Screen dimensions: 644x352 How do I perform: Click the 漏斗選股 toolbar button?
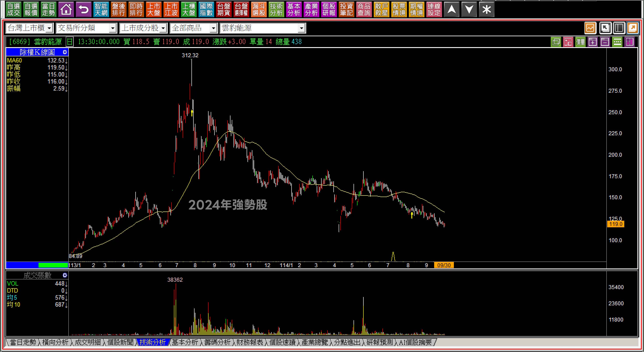(x=259, y=10)
